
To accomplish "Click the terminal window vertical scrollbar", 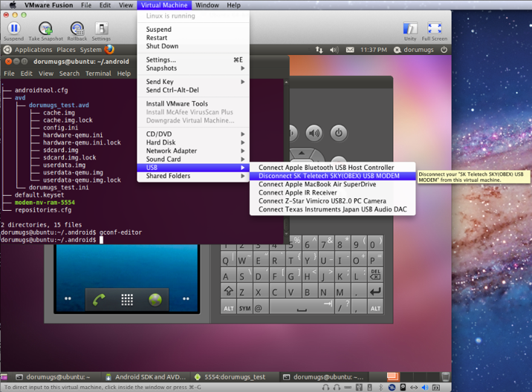I will coord(286,156).
